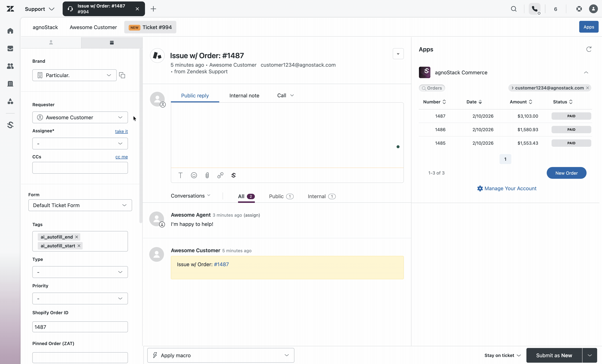Image resolution: width=602 pixels, height=364 pixels.
Task: Open the emoji picker in the reply composer
Action: pos(194,175)
